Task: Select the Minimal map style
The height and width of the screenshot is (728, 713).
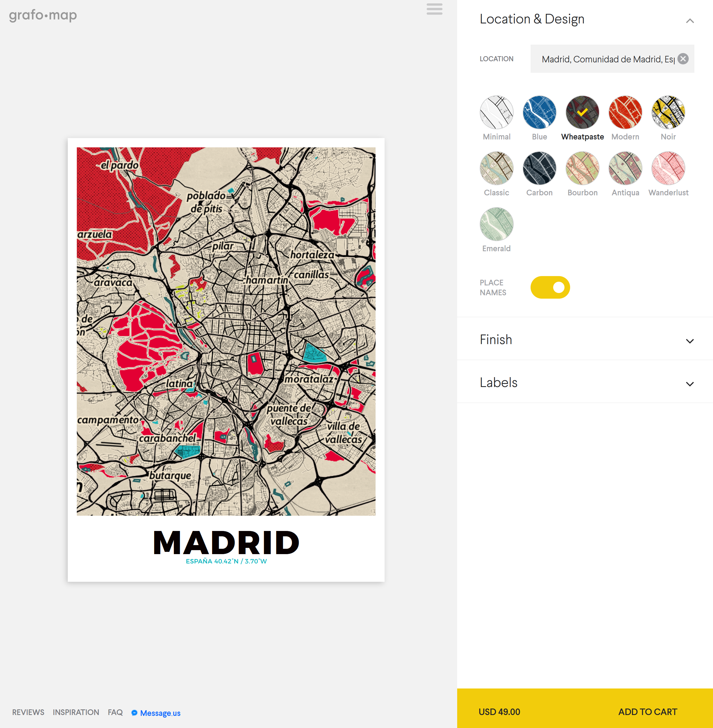Action: pos(496,112)
